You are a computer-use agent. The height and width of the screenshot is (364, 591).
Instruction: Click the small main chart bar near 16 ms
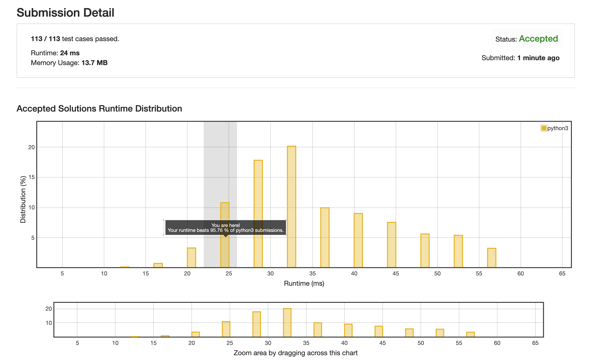click(158, 265)
